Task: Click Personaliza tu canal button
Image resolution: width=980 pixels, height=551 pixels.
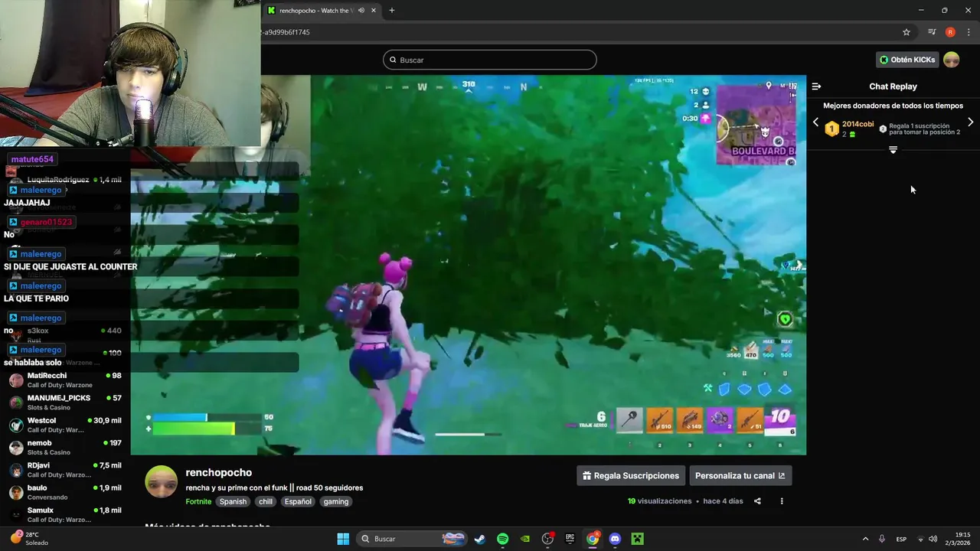Action: point(740,476)
